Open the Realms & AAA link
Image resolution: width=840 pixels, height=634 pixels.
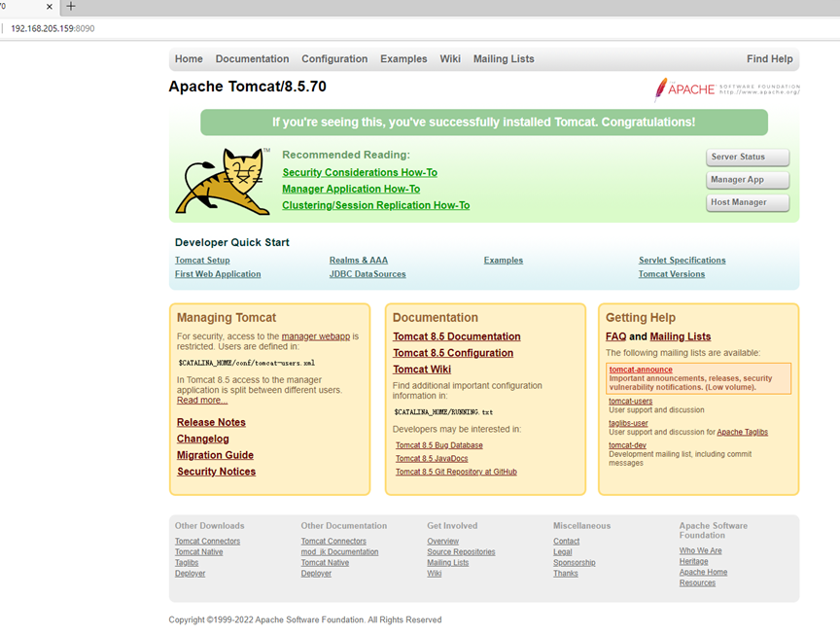tap(359, 260)
